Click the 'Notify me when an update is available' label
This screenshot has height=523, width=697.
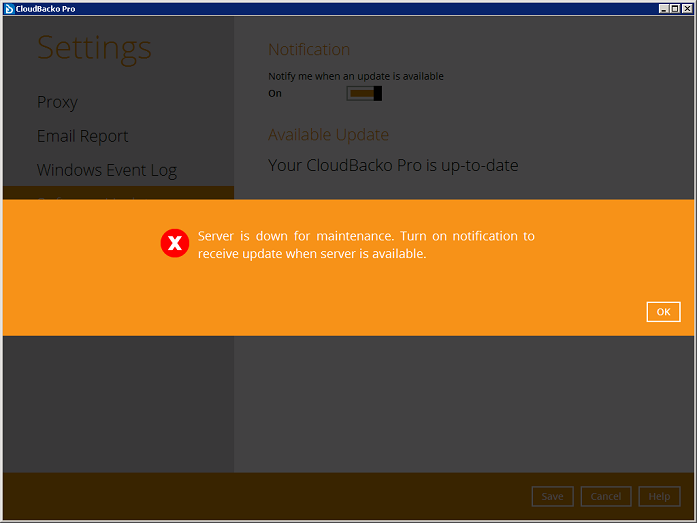coord(356,76)
